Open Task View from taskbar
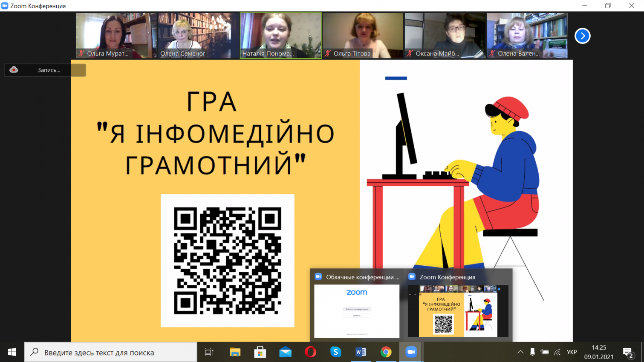The height and width of the screenshot is (362, 644). pos(209,352)
